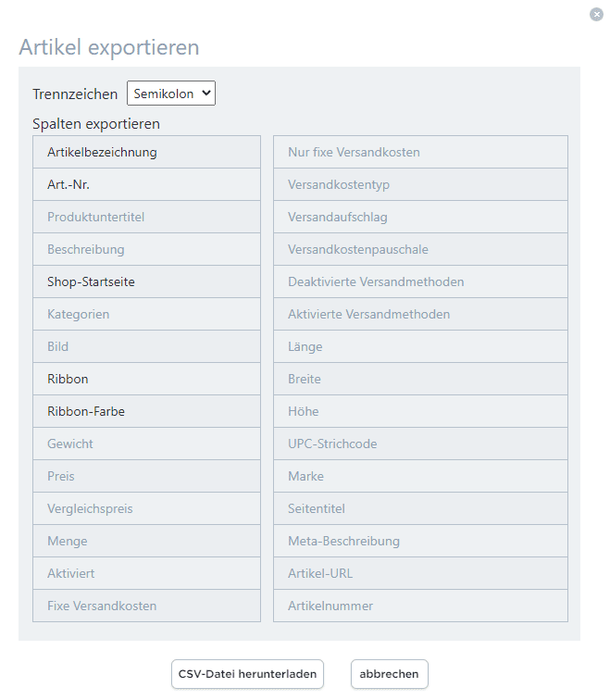Viewport: 610px width, 700px height.
Task: Select the UPC-Strichcode column
Action: (x=420, y=444)
